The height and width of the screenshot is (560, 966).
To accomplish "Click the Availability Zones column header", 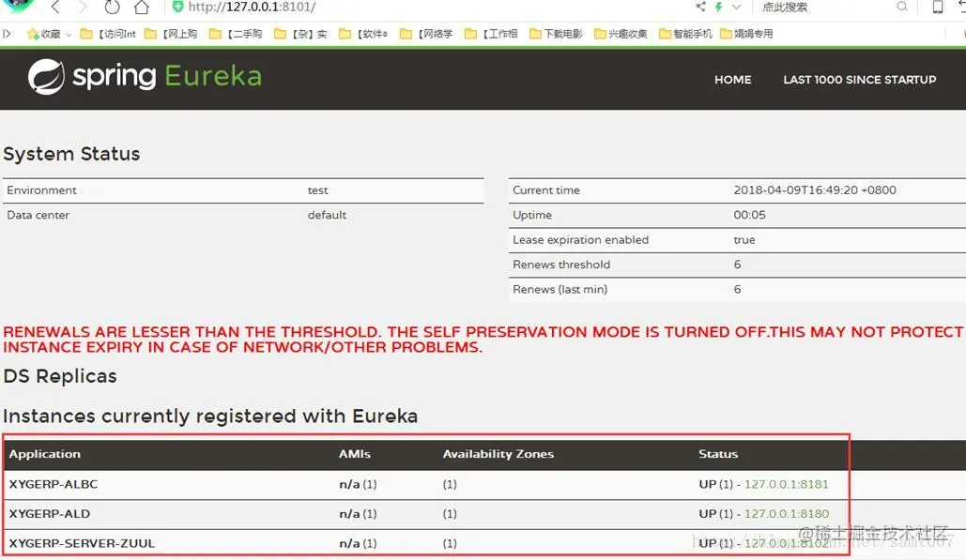I will tap(498, 454).
